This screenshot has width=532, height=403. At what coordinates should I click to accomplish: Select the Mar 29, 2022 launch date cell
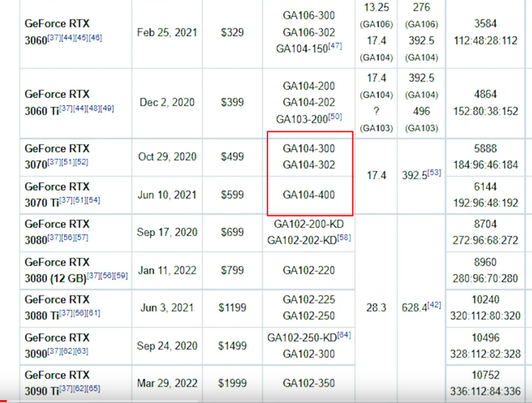point(167,384)
